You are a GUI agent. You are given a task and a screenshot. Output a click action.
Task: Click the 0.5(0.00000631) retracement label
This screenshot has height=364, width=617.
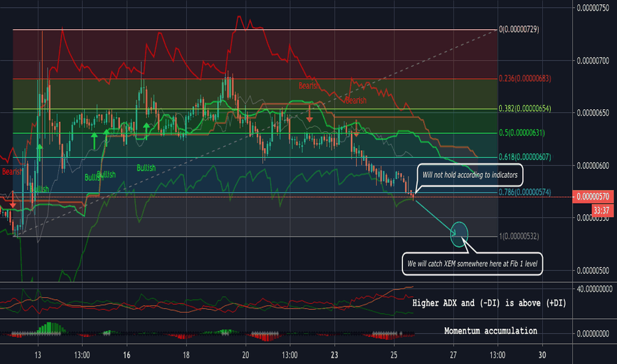[x=522, y=132]
